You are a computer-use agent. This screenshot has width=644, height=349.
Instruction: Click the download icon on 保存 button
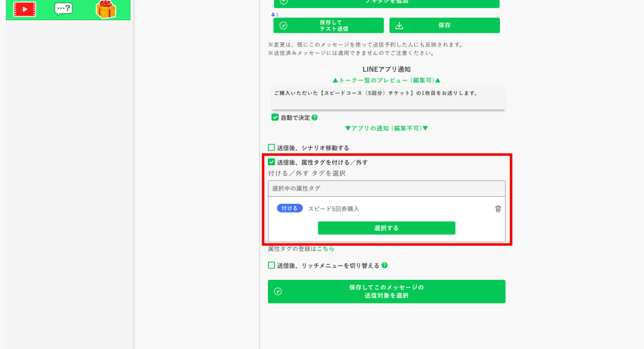tap(399, 25)
